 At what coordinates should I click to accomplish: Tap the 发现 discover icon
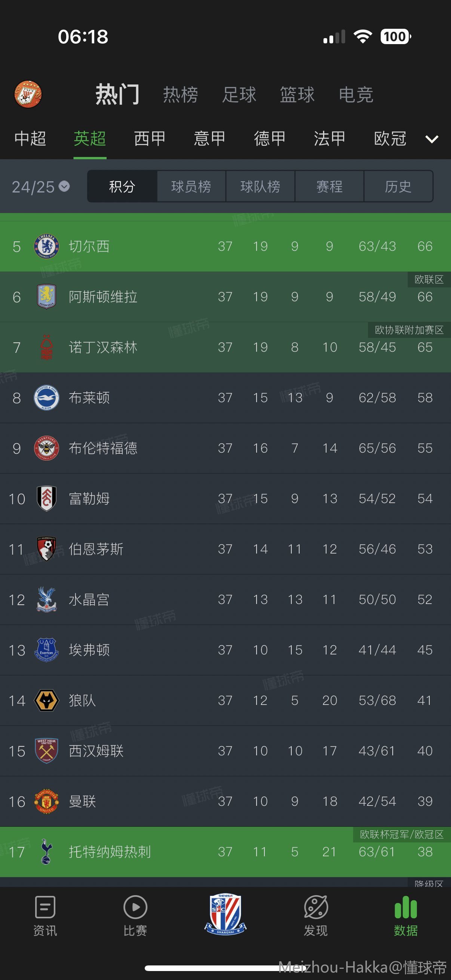pyautogui.click(x=316, y=907)
